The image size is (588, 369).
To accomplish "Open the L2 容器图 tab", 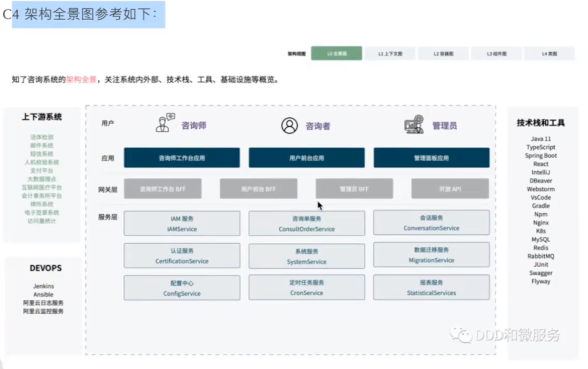I will tap(443, 54).
